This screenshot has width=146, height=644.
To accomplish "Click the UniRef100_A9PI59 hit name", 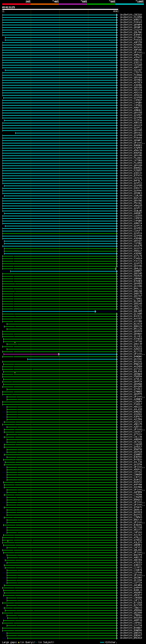I will click(131, 42).
